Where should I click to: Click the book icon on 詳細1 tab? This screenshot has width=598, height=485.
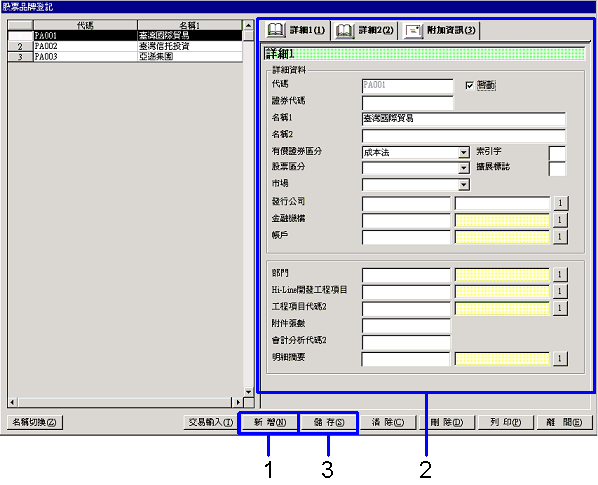click(x=275, y=30)
